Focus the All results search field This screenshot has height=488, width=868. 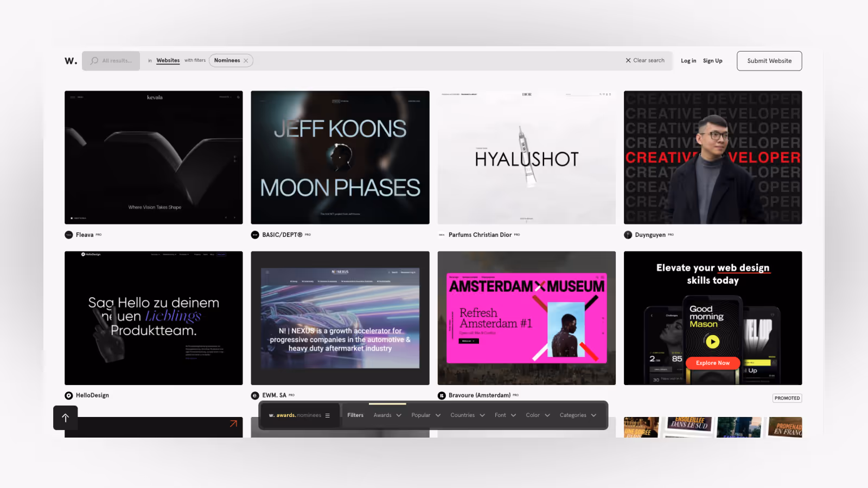(111, 61)
